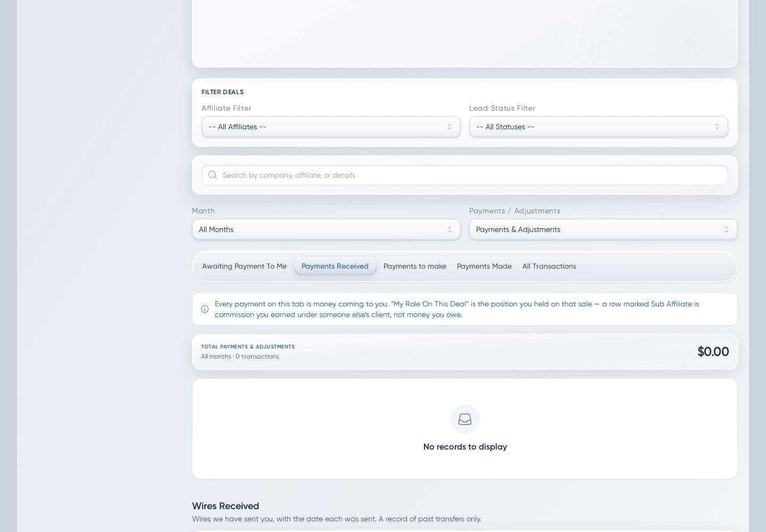Switch to the Awaiting Payment To Me tab
Viewport: 766px width, 532px height.
[x=244, y=266]
